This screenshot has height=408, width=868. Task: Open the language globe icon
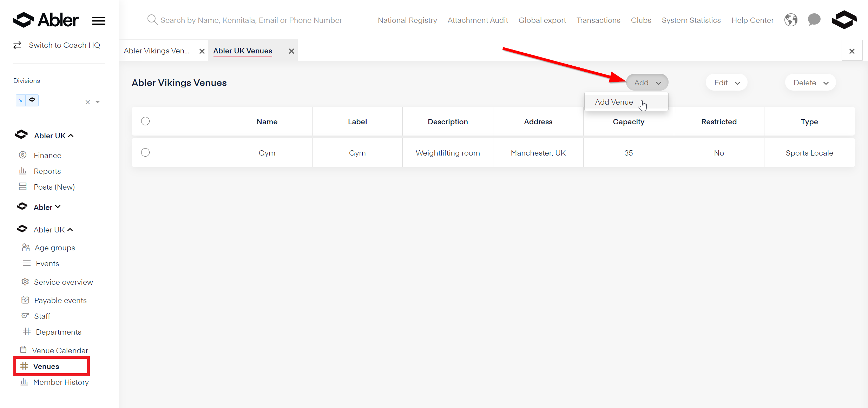click(x=791, y=20)
